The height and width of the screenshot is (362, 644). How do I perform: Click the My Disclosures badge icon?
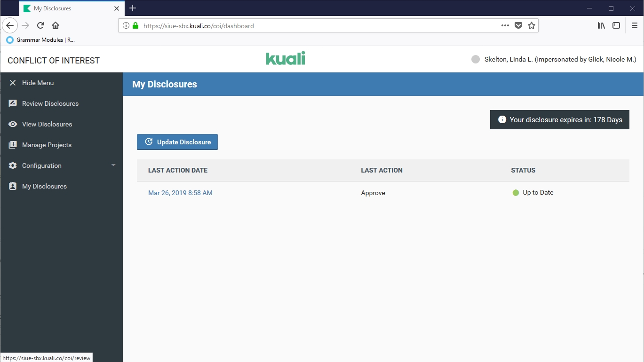13,186
